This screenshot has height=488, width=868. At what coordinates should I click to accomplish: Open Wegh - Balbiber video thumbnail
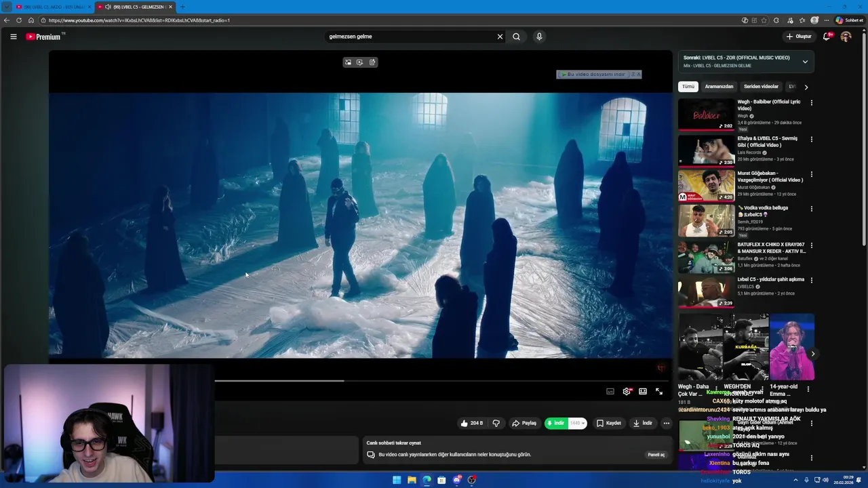(x=706, y=115)
